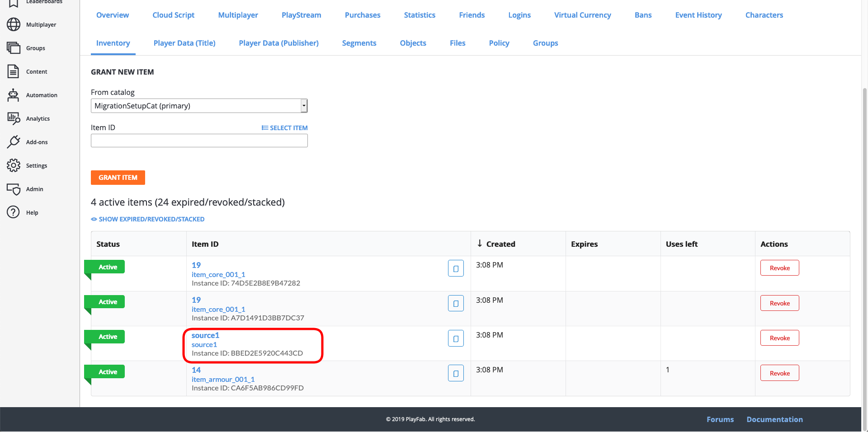Click the Item ID input field

pyautogui.click(x=199, y=141)
